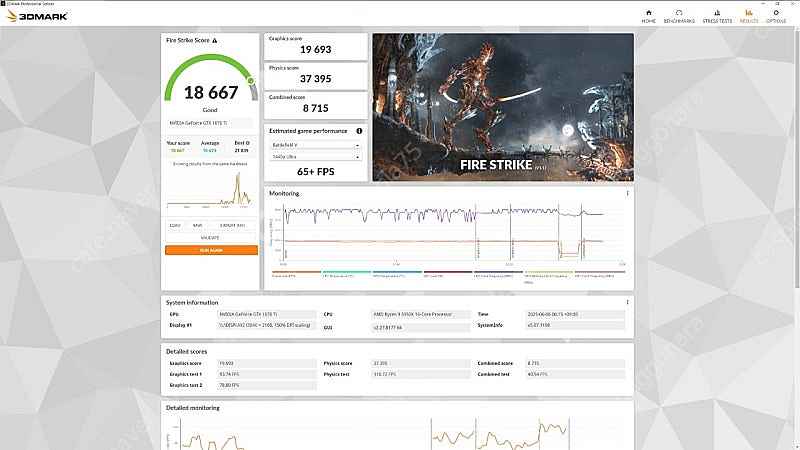Viewport: 800px width, 450px height.
Task: Click the Fire Strike preview image
Action: [x=503, y=107]
